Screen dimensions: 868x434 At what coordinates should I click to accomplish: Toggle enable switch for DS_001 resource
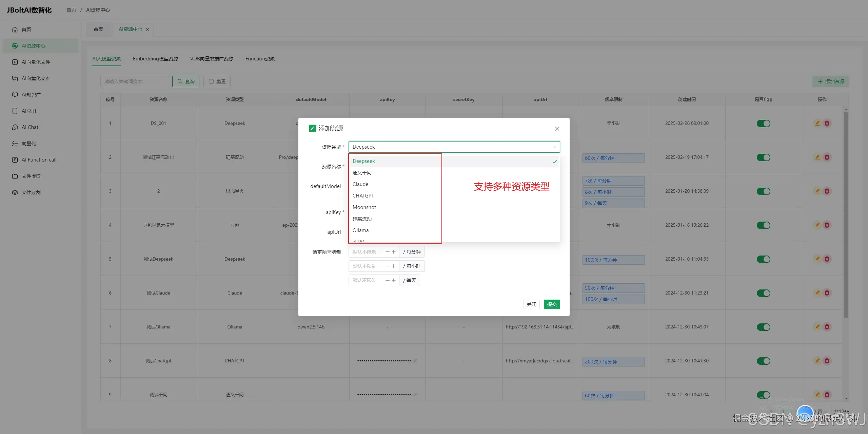[x=763, y=124]
